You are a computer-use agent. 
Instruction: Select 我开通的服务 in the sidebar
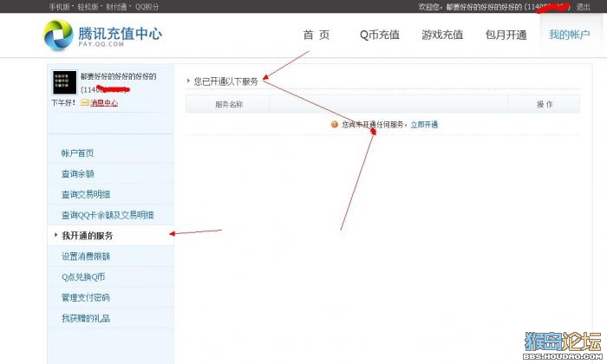[x=110, y=236]
